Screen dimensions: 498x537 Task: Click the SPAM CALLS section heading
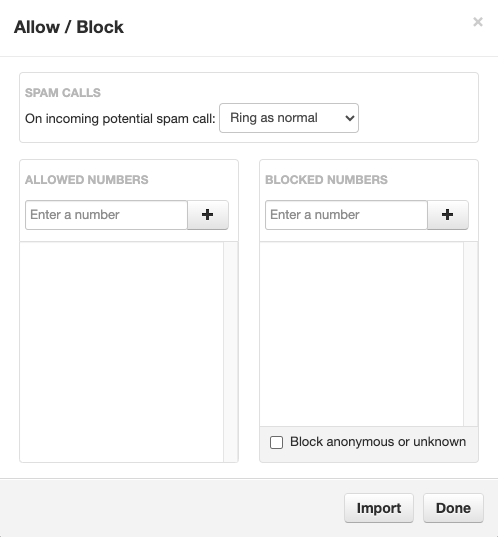coord(63,93)
